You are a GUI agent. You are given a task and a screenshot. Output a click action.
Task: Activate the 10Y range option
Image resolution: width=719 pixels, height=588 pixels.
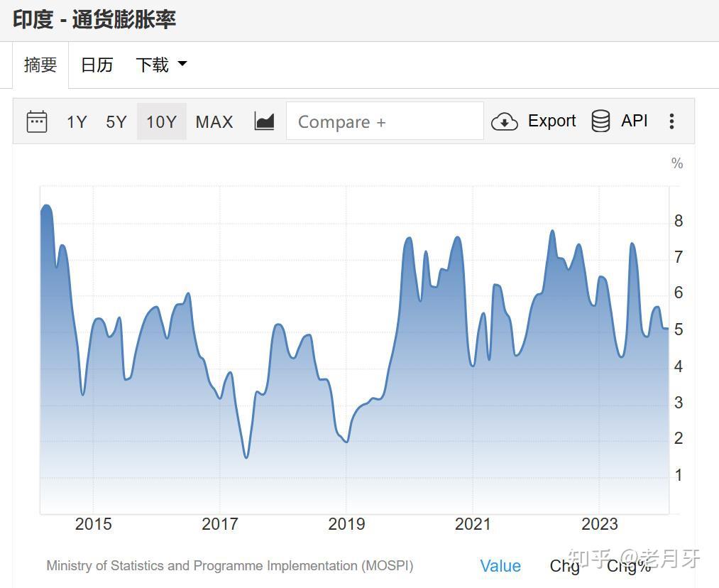tap(162, 121)
